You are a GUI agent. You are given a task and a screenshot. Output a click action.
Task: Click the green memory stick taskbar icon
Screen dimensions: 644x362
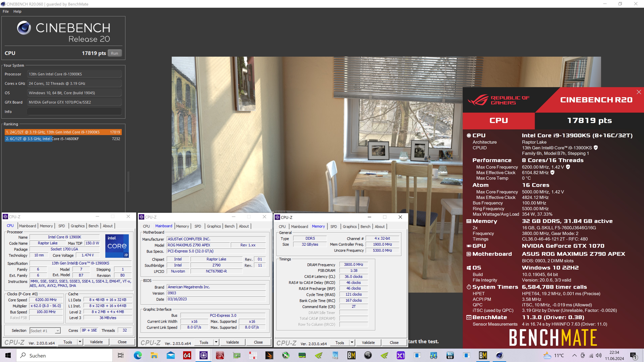click(x=302, y=355)
